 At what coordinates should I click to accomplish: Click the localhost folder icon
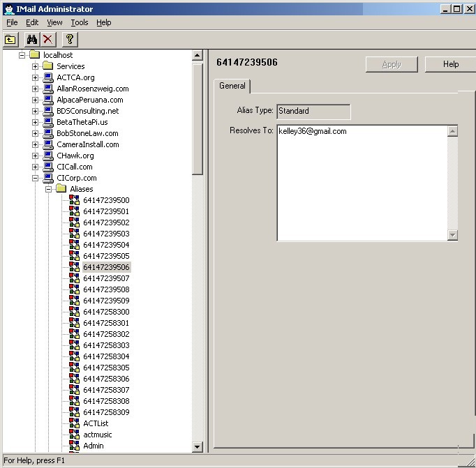click(x=35, y=54)
